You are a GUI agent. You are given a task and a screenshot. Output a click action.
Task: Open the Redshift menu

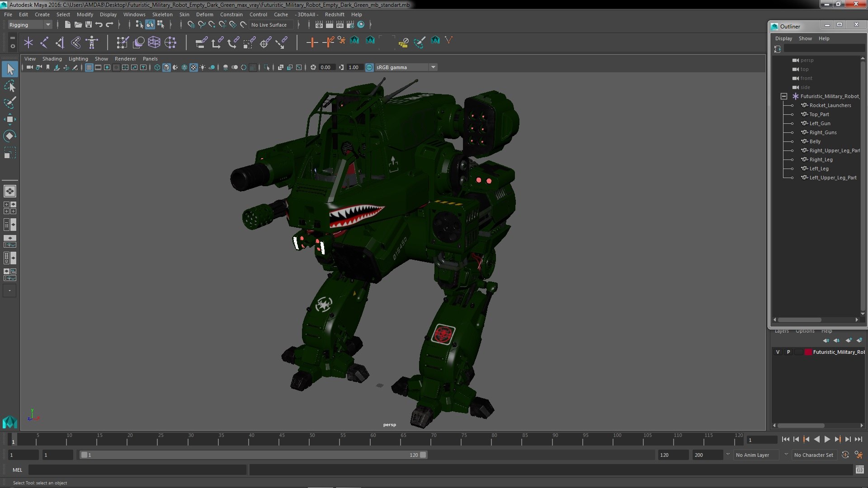(335, 14)
